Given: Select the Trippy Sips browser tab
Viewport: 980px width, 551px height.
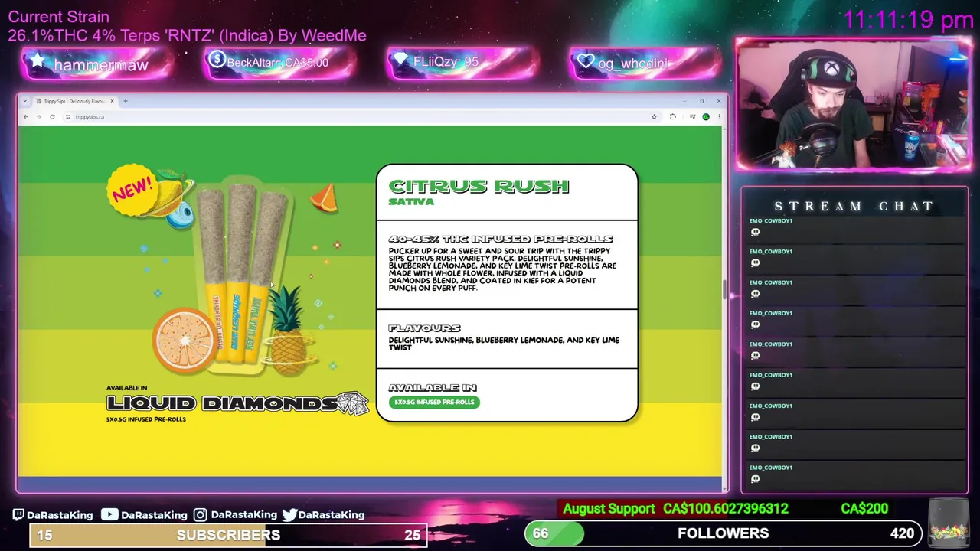Looking at the screenshot, I should click(75, 101).
